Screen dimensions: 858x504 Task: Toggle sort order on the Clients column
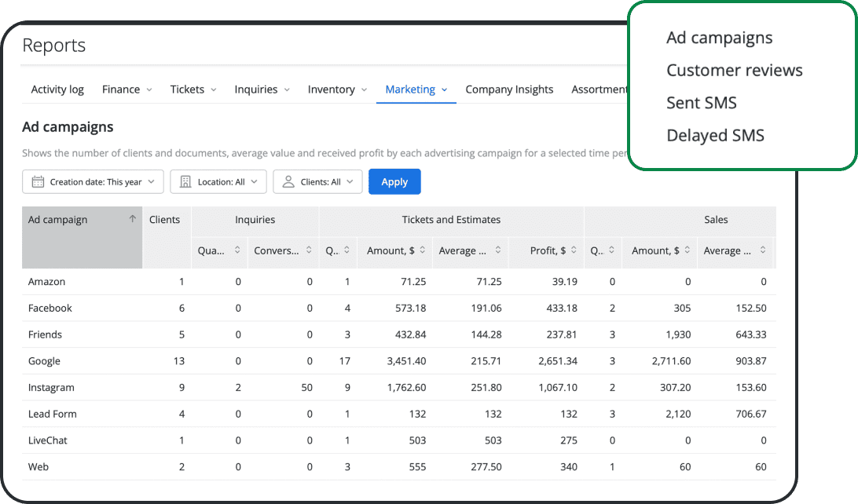click(166, 221)
